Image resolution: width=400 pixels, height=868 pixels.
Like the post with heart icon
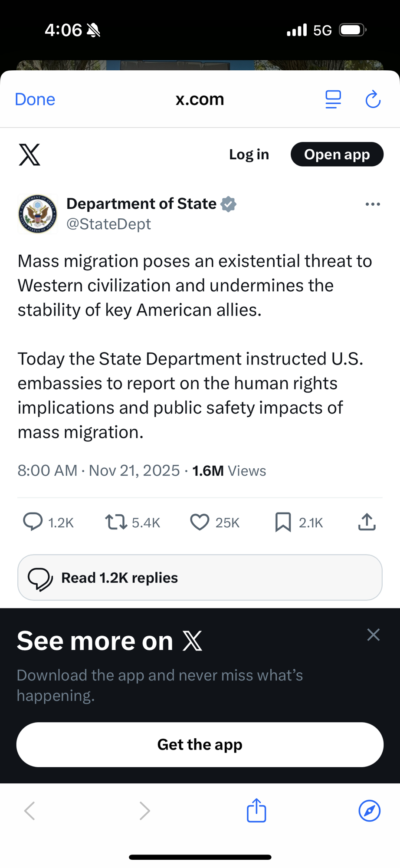click(x=200, y=522)
